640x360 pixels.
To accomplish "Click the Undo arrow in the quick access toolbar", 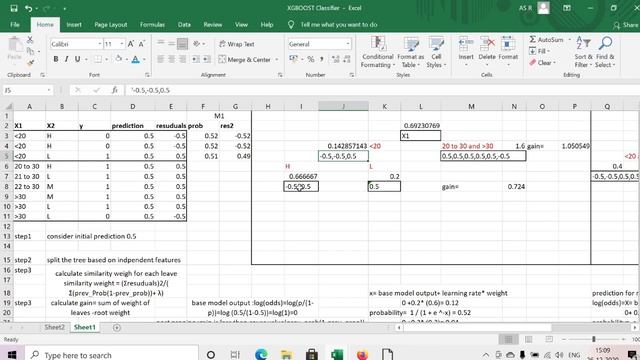I will (x=28, y=8).
